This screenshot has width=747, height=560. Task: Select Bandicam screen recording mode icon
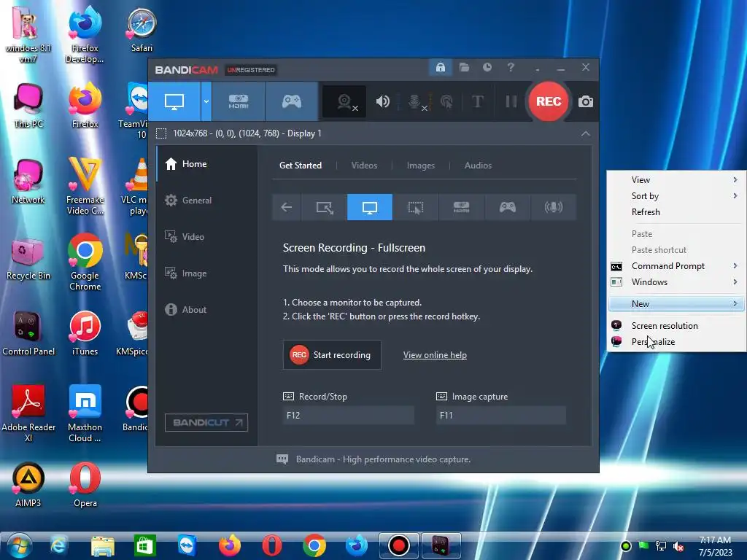pyautogui.click(x=174, y=101)
